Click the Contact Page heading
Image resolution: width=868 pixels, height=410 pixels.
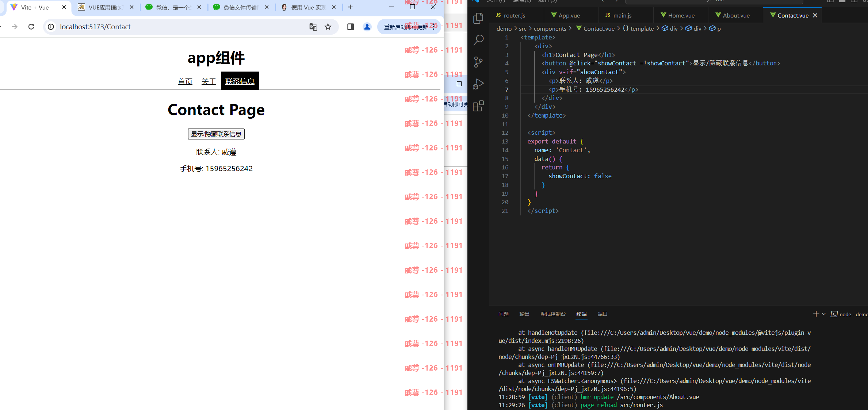(216, 110)
